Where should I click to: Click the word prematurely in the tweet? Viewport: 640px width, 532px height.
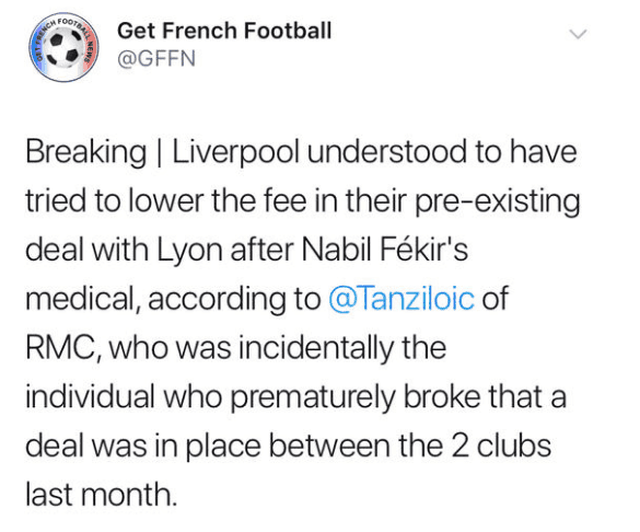[x=313, y=398]
